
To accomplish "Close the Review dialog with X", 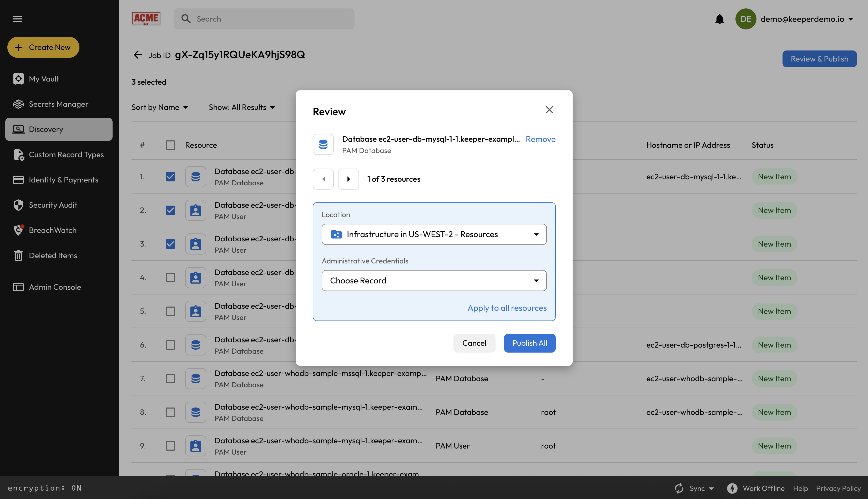I will pyautogui.click(x=549, y=110).
